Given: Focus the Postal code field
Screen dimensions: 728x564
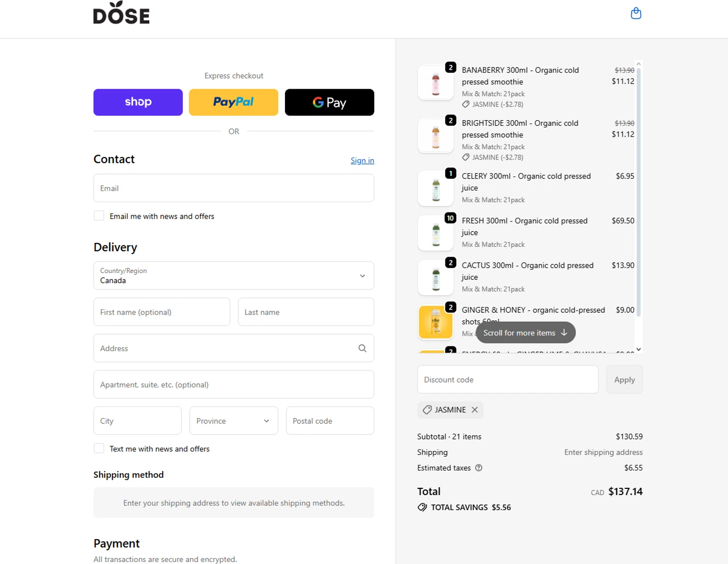Looking at the screenshot, I should (x=330, y=420).
